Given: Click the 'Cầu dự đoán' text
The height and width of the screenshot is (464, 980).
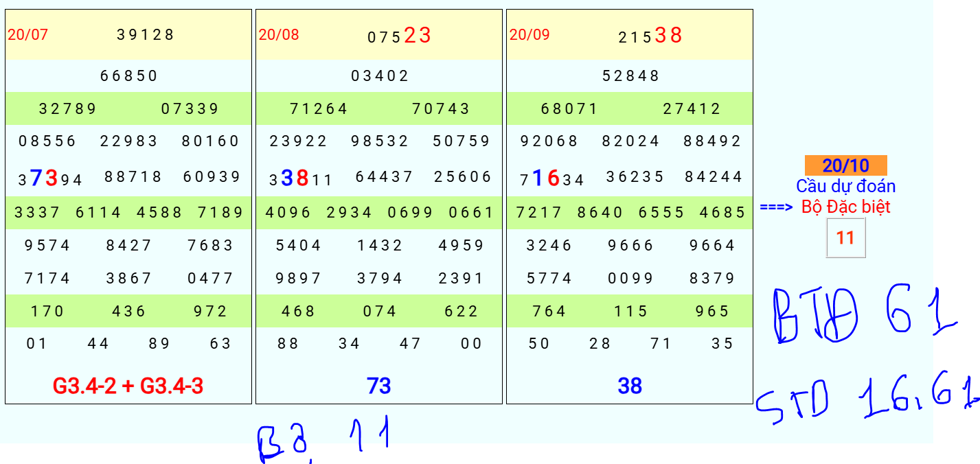Looking at the screenshot, I should click(x=845, y=186).
